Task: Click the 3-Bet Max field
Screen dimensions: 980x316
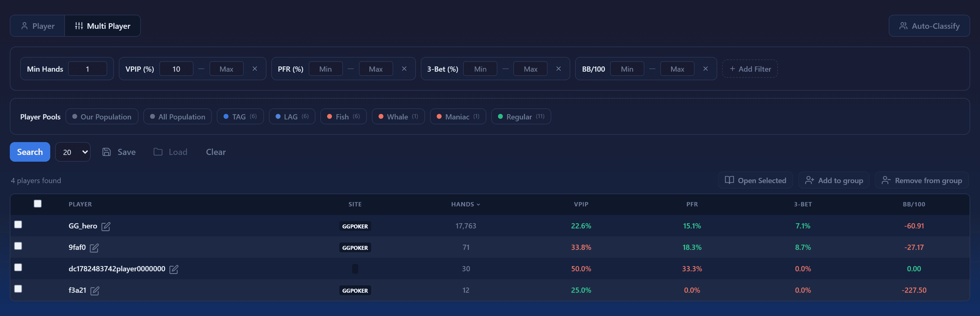Action: point(530,69)
